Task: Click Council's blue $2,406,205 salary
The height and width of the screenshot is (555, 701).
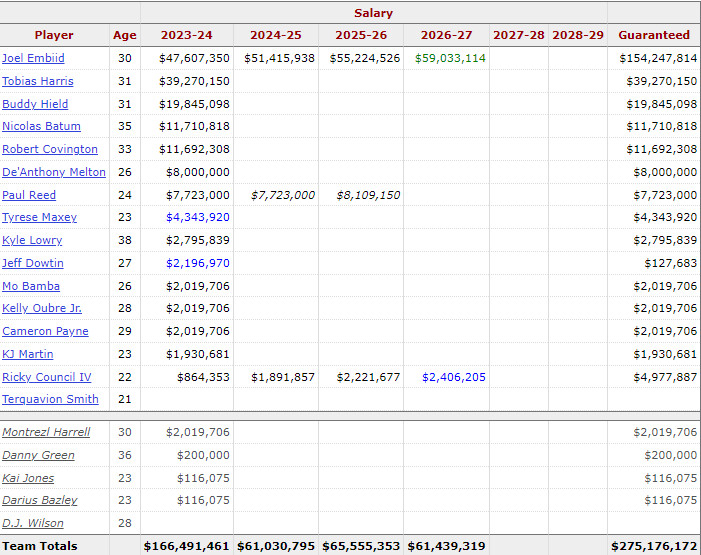Action: (454, 377)
